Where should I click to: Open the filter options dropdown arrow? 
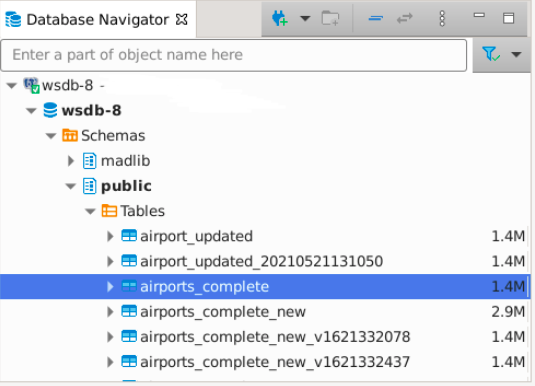tap(516, 54)
